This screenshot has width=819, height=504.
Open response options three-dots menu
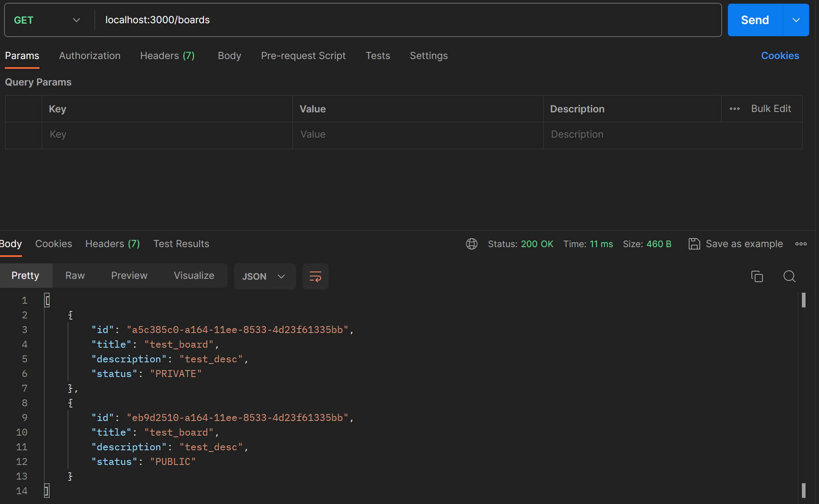(801, 244)
